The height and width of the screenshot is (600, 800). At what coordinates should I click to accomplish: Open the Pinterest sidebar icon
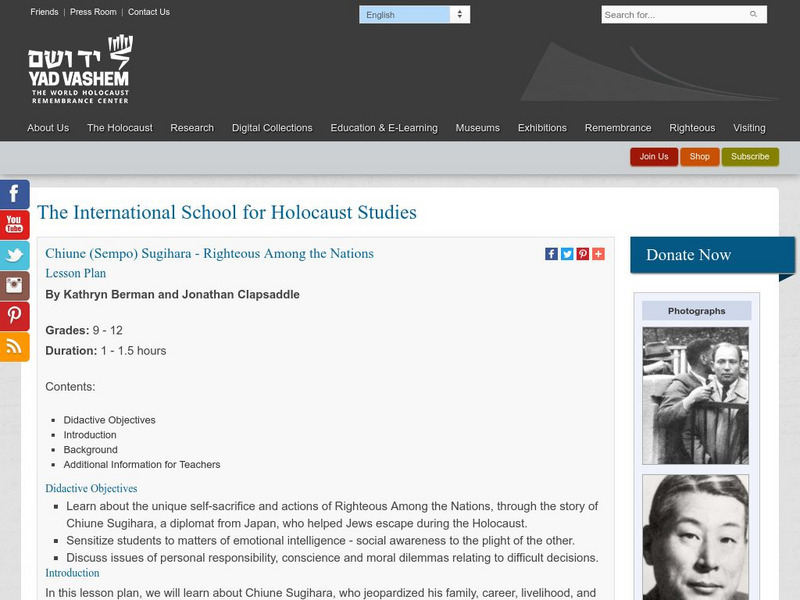pyautogui.click(x=14, y=316)
